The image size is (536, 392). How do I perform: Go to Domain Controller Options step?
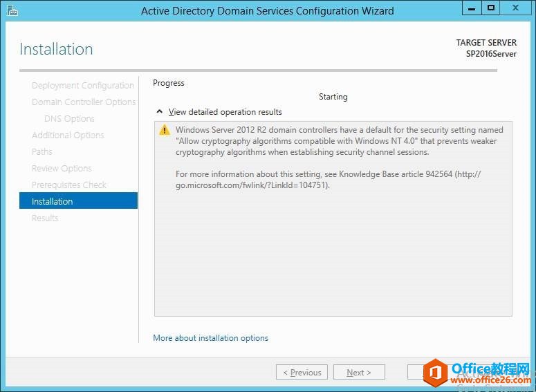[x=83, y=102]
